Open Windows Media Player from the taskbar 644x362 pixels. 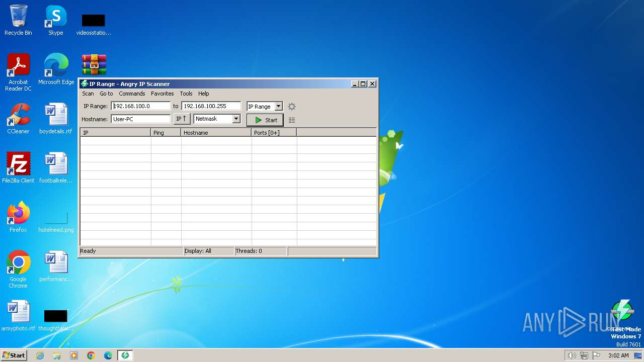coord(74,355)
